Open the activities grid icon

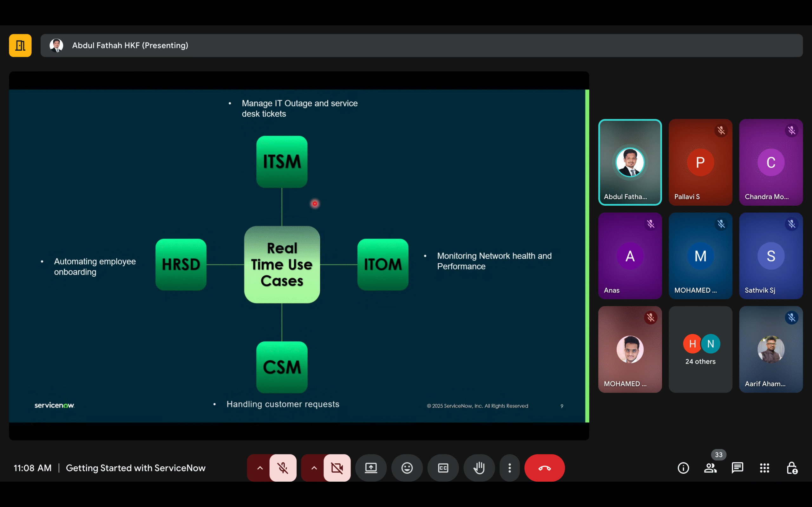coord(765,468)
